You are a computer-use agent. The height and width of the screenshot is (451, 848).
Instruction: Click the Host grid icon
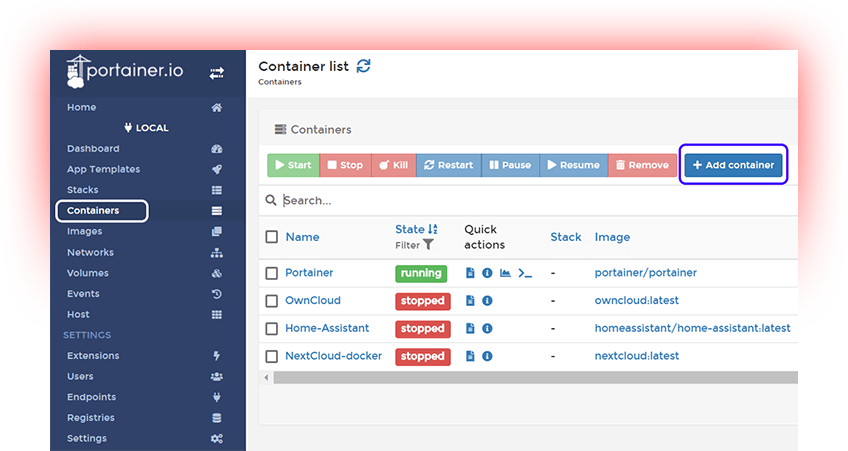point(216,314)
